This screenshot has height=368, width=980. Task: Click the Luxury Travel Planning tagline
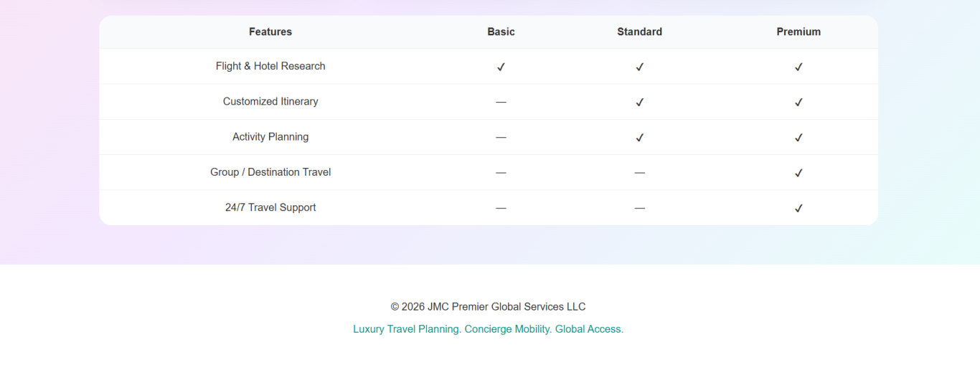tap(488, 329)
